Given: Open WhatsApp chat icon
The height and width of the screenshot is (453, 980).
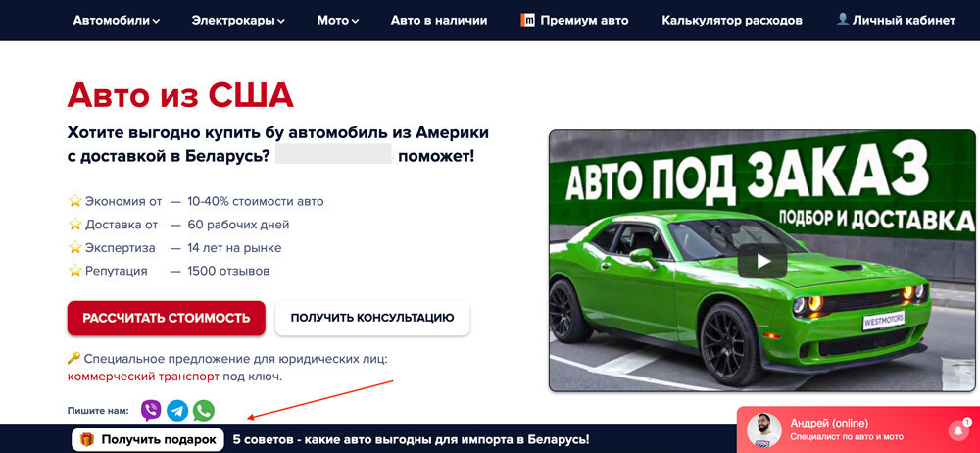Looking at the screenshot, I should [x=204, y=411].
